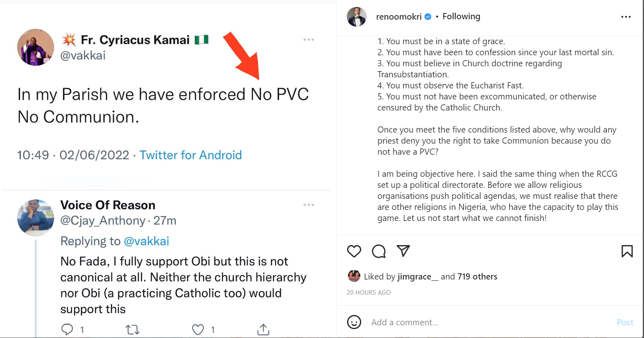Viewport: 644px width, 338px height.
Task: Reply to Voice Of Reason's tweet
Action: click(67, 329)
